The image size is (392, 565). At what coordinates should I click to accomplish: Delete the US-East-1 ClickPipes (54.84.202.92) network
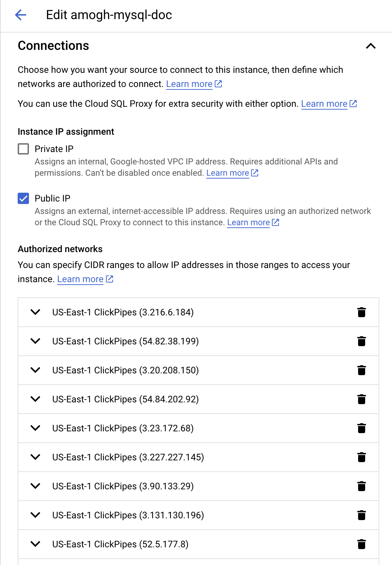[362, 399]
